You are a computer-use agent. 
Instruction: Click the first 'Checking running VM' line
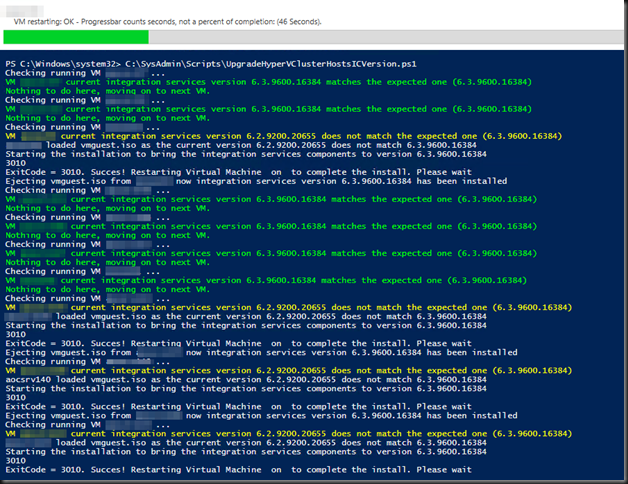(83, 73)
